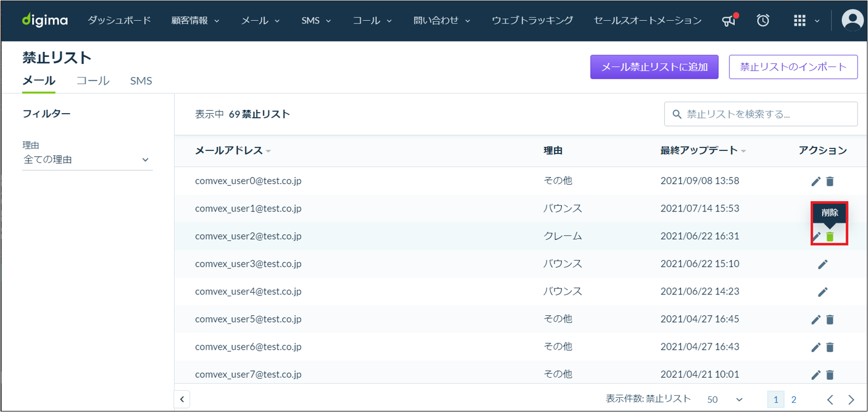Open the 顧客情報 menu dropdown
868x412 pixels.
tap(195, 21)
